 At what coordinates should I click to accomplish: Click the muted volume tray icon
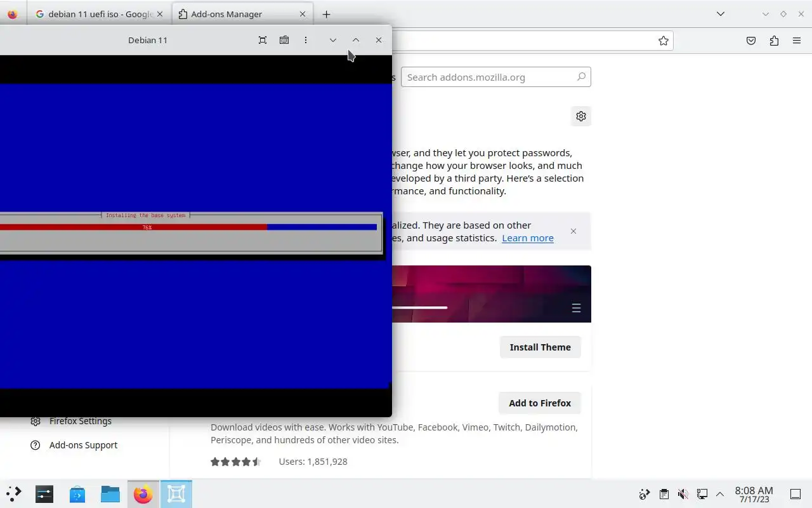click(683, 494)
